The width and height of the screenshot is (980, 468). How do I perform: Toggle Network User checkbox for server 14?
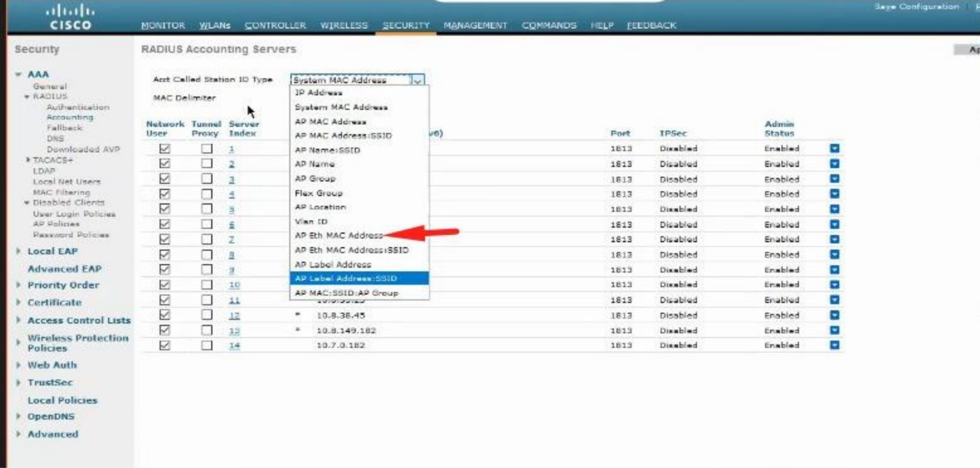coord(165,345)
